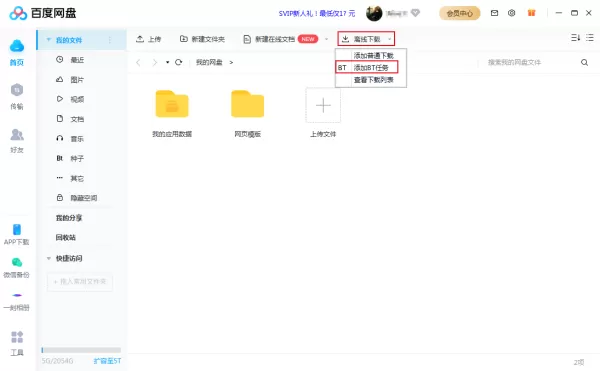Screen dimensions: 600x371
Task: Click the more dots next to 我的文件
Action: [x=110, y=40]
